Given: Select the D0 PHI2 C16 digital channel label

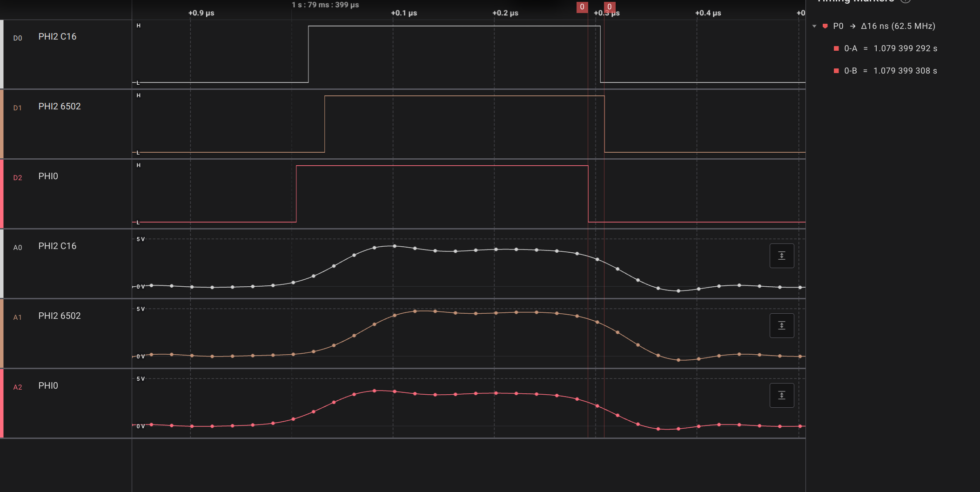Looking at the screenshot, I should coord(57,37).
